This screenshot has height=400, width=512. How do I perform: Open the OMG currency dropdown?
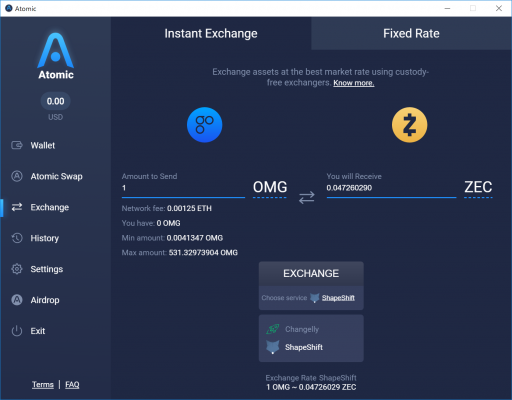[x=270, y=188]
